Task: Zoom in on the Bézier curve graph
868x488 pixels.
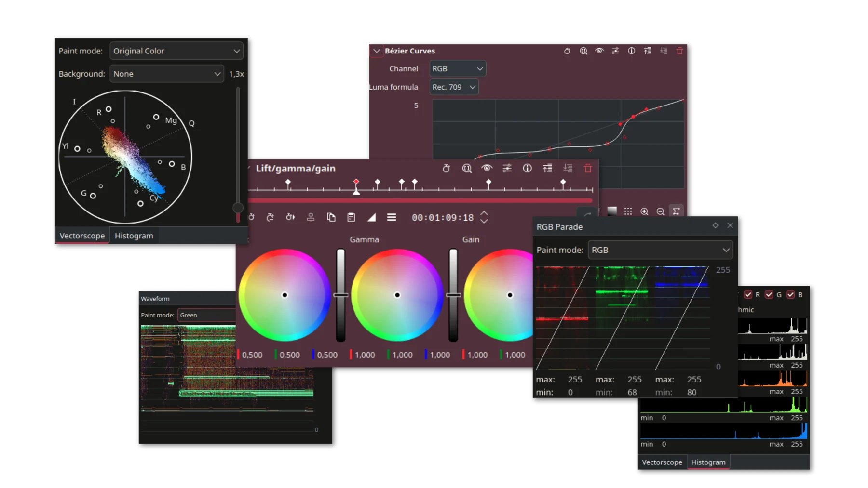Action: (x=644, y=211)
